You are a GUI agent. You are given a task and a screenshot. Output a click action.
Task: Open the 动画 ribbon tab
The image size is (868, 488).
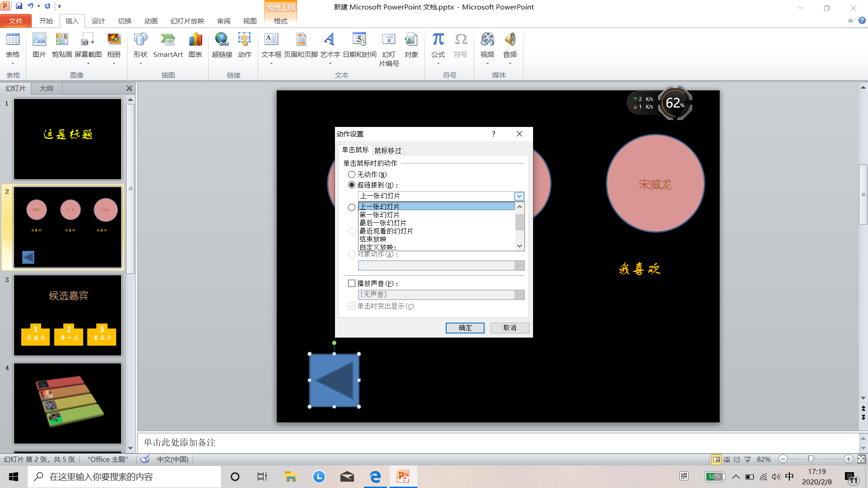[151, 21]
